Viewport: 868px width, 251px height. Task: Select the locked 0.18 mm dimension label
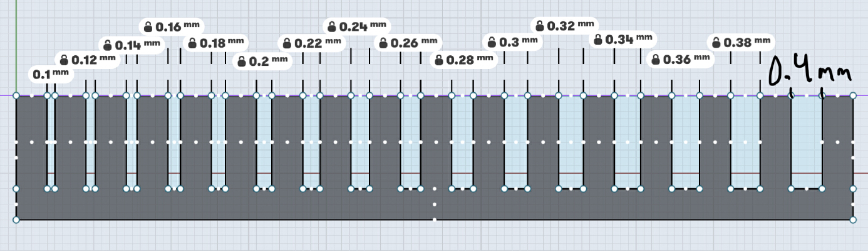pos(215,43)
